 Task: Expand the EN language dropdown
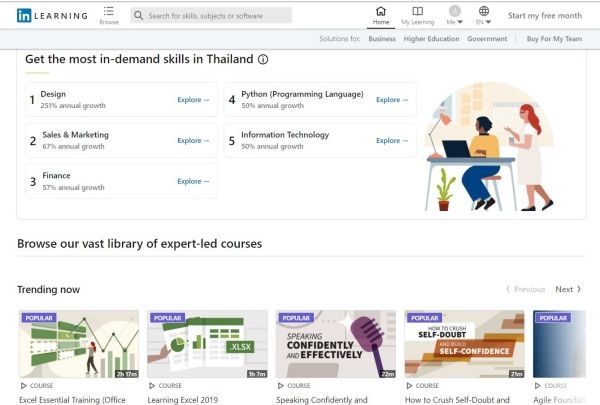tap(484, 22)
